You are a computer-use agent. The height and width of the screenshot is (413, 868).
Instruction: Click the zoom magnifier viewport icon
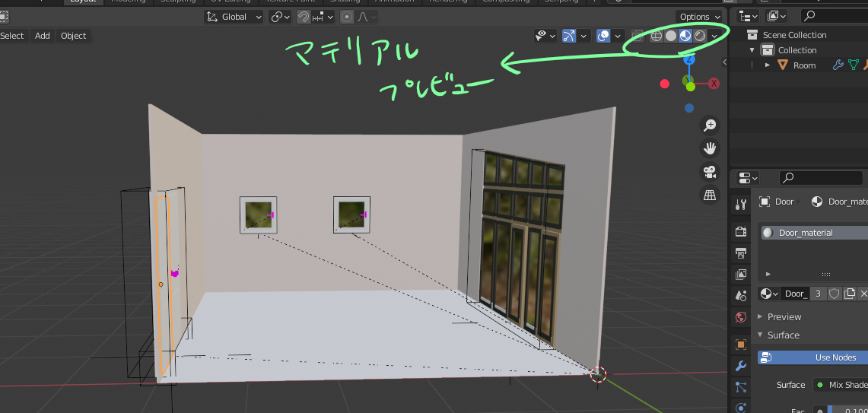(x=710, y=125)
